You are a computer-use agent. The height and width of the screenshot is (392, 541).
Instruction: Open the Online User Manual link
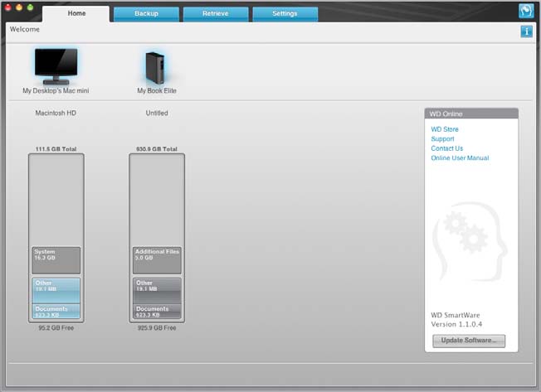[x=460, y=158]
